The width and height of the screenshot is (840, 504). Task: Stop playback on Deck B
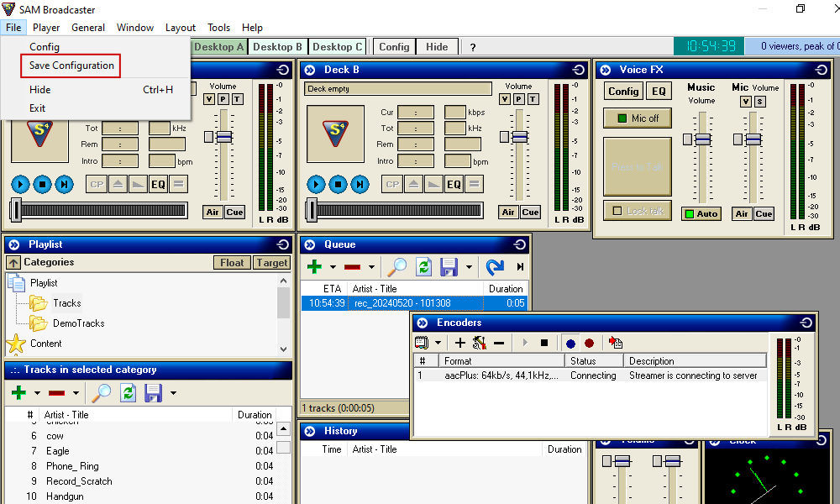[x=338, y=184]
